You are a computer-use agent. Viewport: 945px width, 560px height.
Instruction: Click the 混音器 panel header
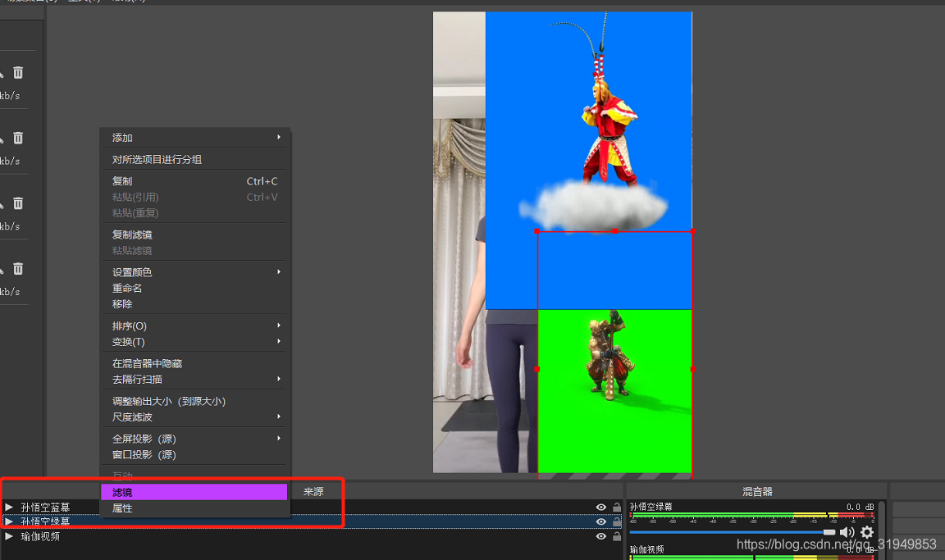758,492
